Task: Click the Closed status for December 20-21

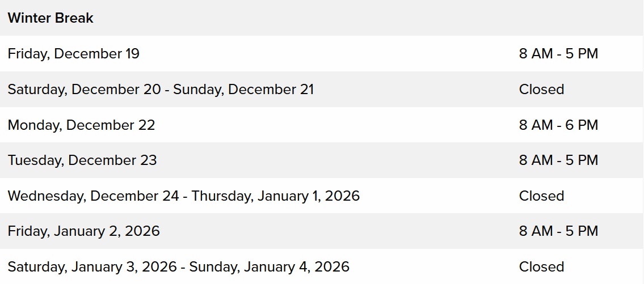Action: click(x=541, y=90)
